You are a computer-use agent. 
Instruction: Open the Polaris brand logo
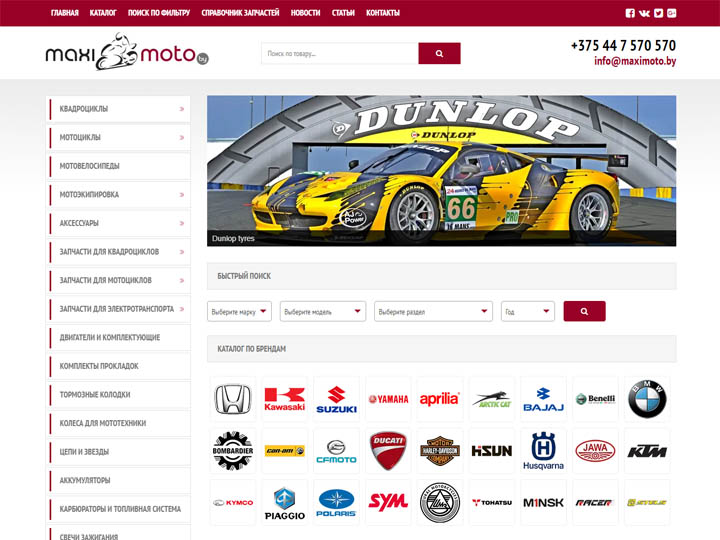(x=337, y=503)
